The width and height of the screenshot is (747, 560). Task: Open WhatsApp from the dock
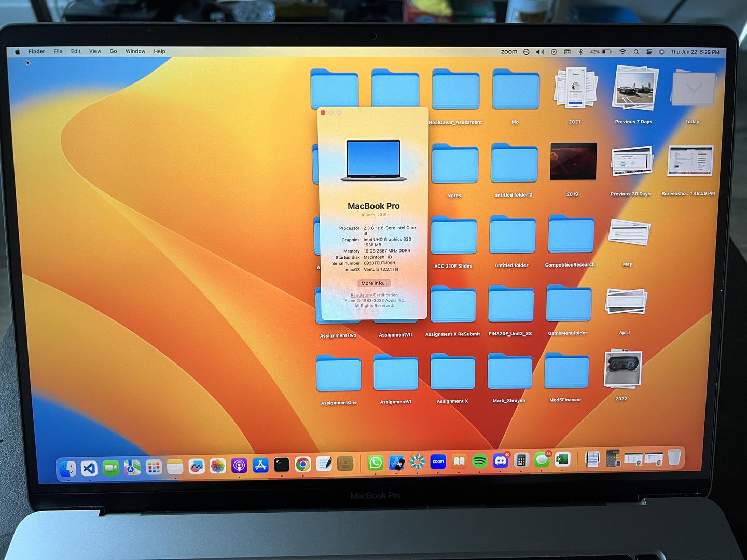click(375, 463)
